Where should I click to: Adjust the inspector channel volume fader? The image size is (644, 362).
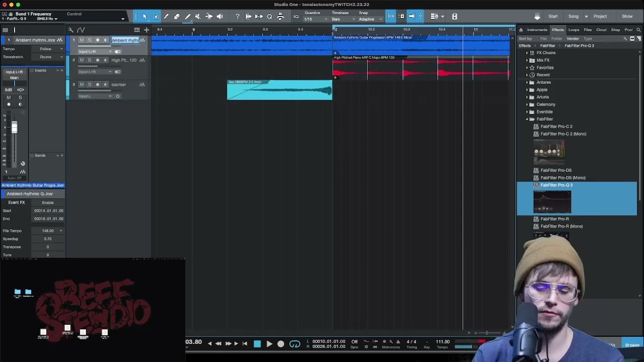click(14, 128)
